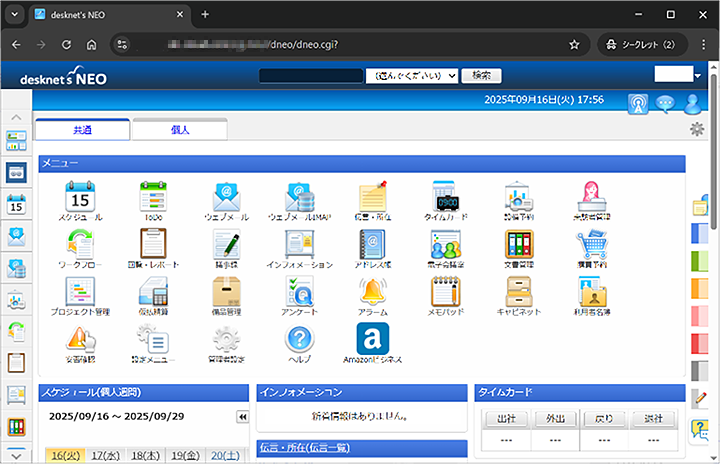The width and height of the screenshot is (720, 464).
Task: Click the Amazonビジネス icon
Action: (x=372, y=339)
